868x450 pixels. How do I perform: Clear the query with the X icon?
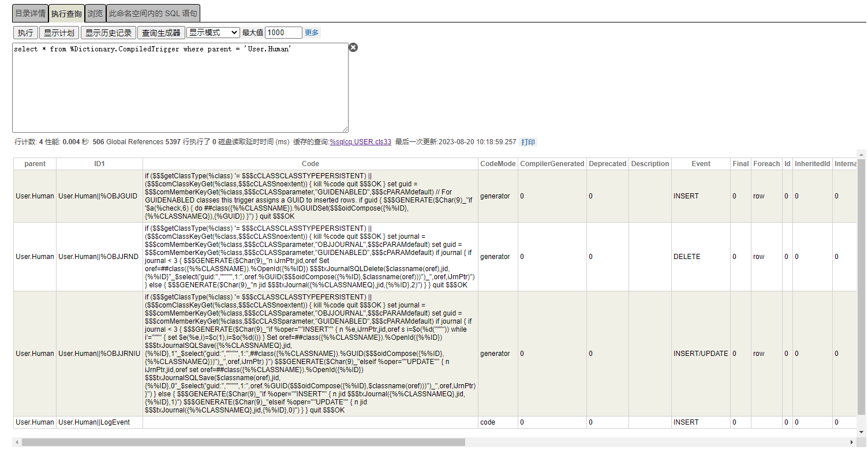point(353,47)
